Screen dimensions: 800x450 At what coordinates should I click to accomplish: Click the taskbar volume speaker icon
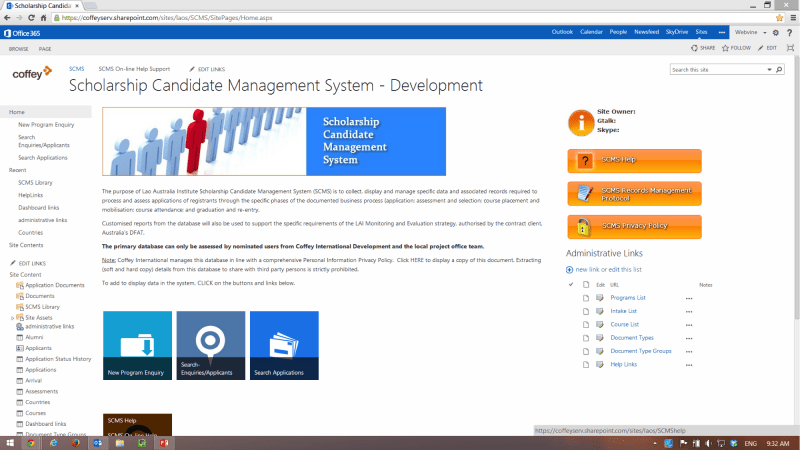coord(708,443)
